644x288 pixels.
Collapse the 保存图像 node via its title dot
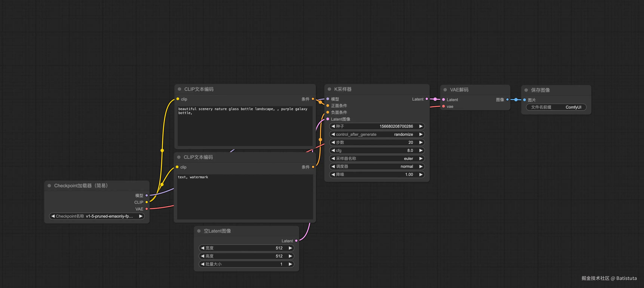[526, 90]
